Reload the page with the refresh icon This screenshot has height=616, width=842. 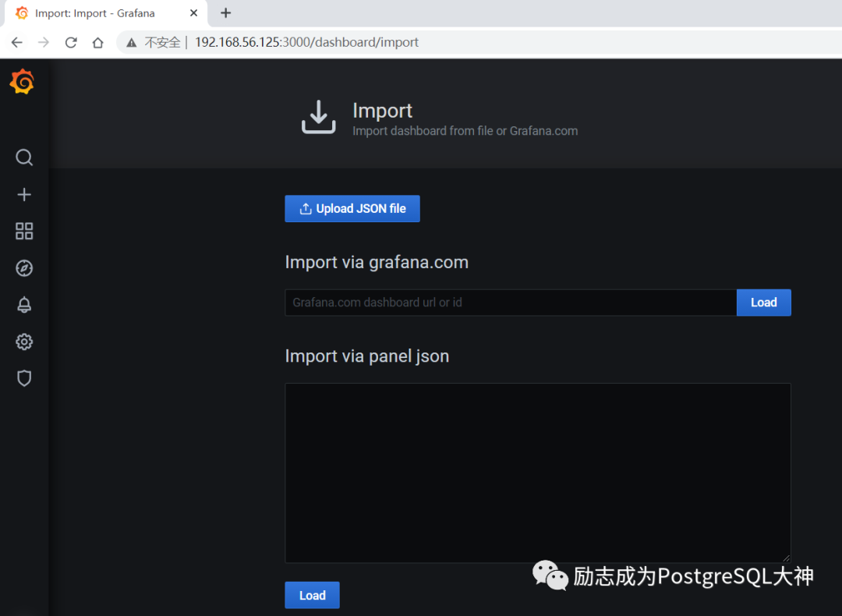point(71,42)
